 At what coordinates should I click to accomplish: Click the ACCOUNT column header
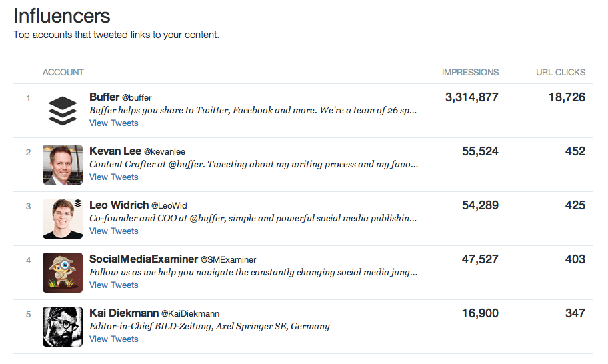[63, 72]
